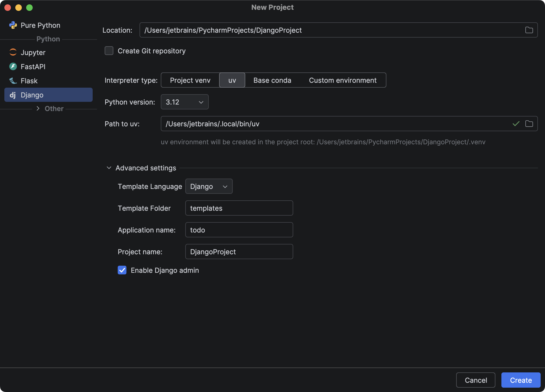Open Template Language dropdown

pyautogui.click(x=209, y=186)
